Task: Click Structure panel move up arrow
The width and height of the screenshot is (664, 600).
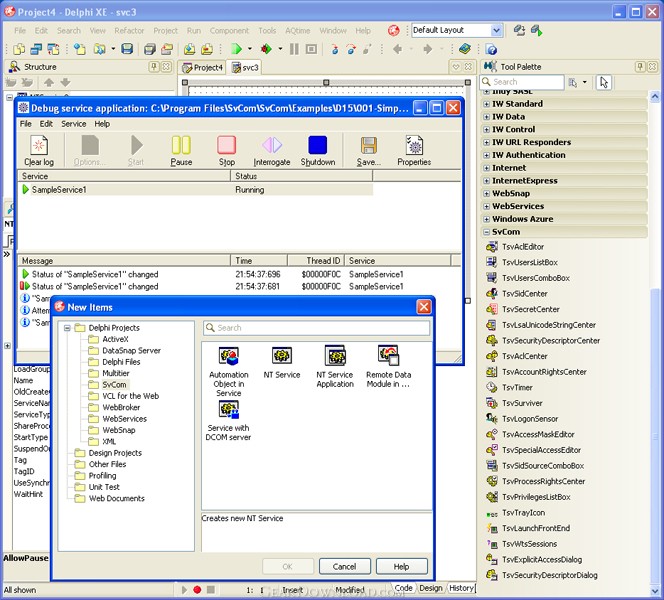Action: 49,83
